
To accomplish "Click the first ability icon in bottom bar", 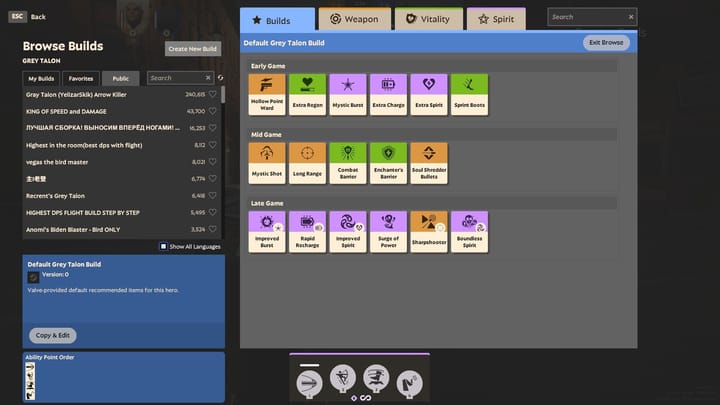I will 310,380.
